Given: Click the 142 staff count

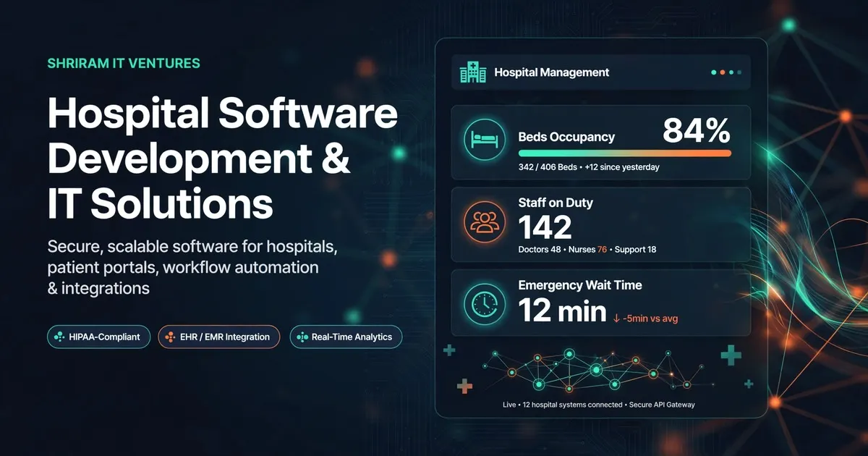Looking at the screenshot, I should point(545,227).
